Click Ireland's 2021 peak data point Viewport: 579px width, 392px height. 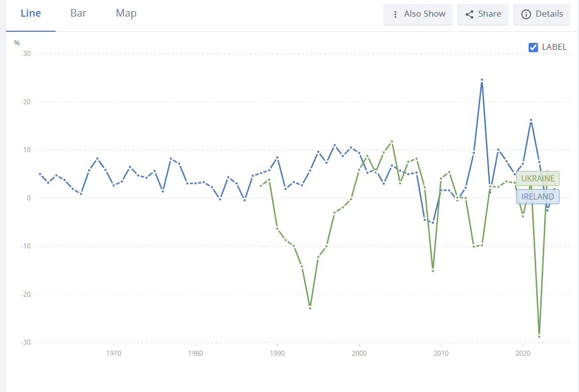coord(531,120)
